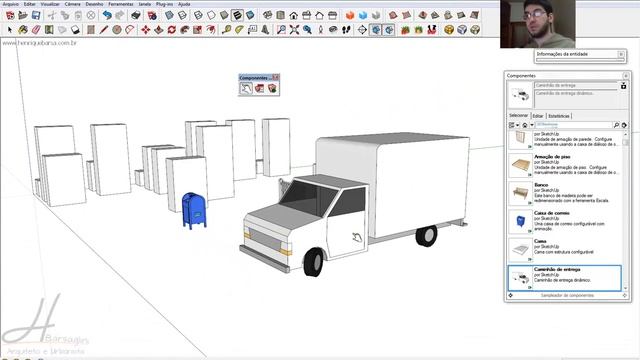Pick the Eraser tool
640x360 pixels.
pos(36,30)
